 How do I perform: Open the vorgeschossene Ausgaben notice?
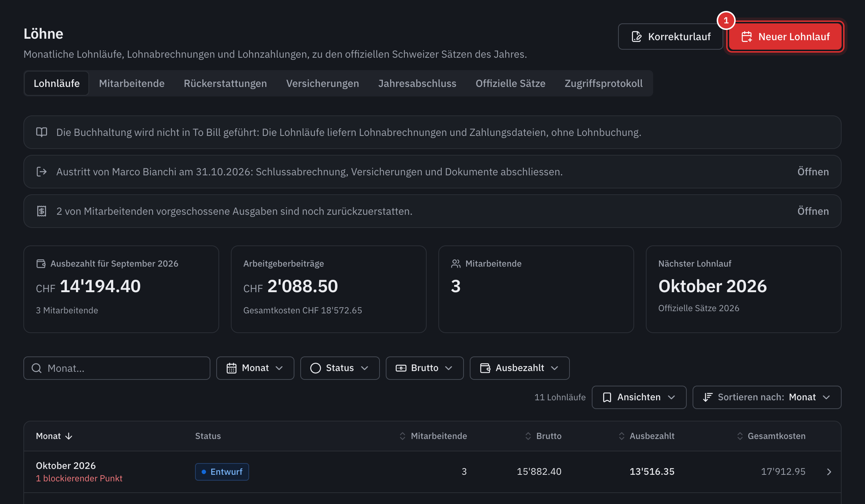(x=813, y=211)
